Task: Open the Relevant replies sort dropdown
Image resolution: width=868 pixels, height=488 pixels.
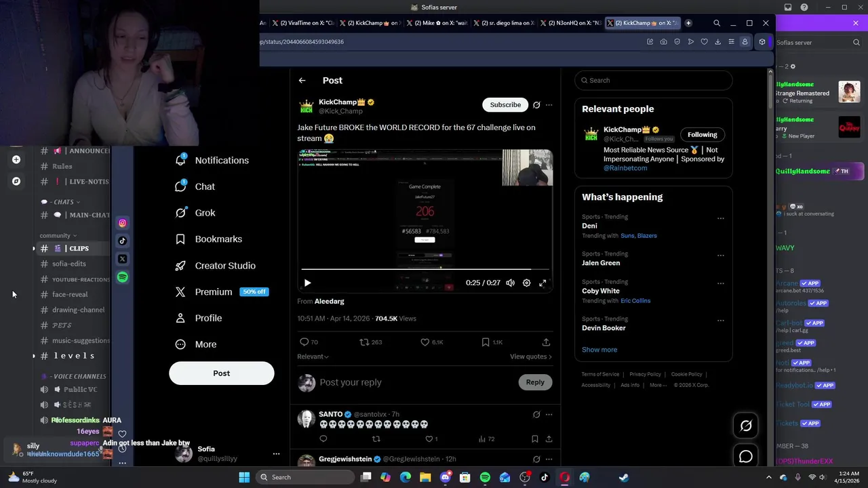Action: tap(313, 357)
